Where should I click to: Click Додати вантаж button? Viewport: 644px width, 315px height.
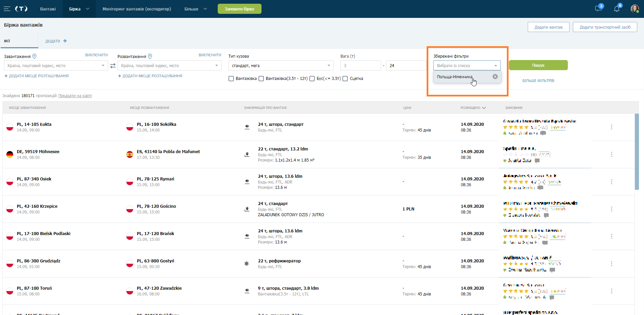(x=549, y=27)
